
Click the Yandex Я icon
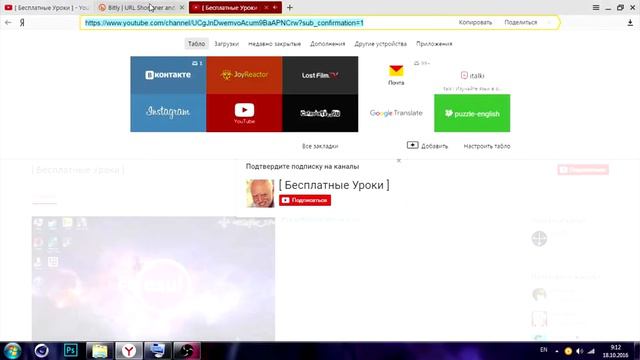[x=22, y=23]
